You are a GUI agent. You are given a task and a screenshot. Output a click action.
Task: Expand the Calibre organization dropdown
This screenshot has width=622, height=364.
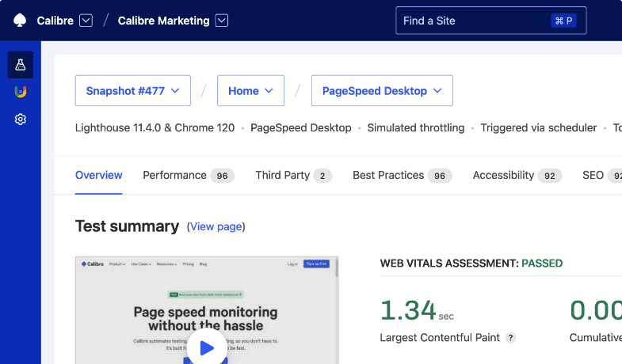(x=86, y=21)
